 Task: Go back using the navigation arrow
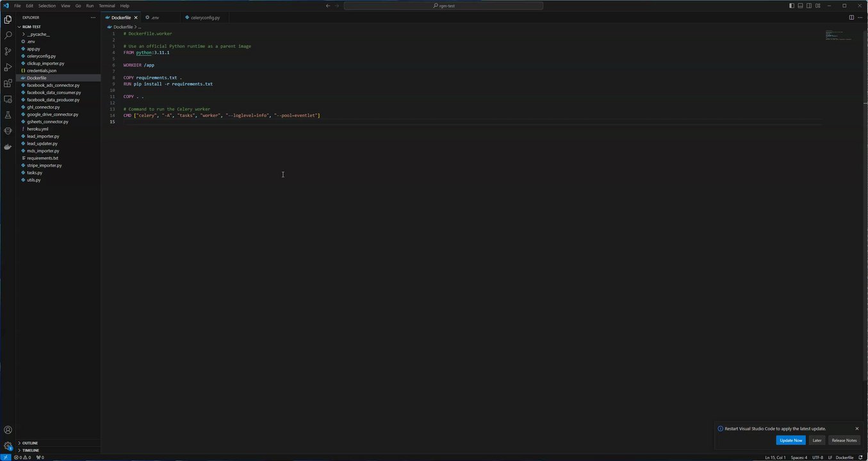(x=328, y=6)
